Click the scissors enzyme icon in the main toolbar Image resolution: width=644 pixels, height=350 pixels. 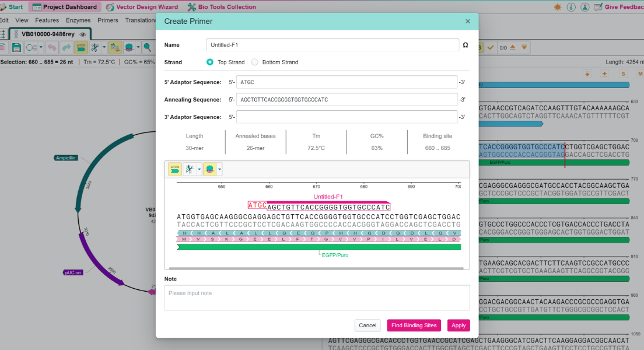pyautogui.click(x=95, y=48)
